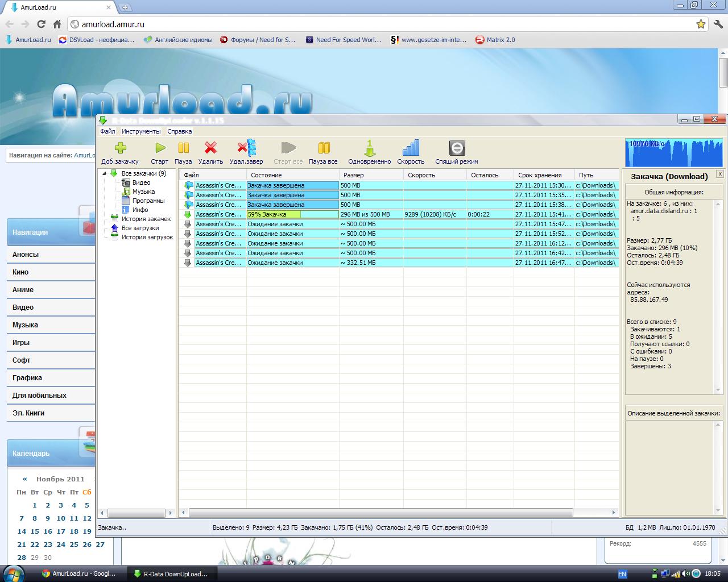Click the 59% Закачка progress bar
728x582 pixels.
coord(293,214)
